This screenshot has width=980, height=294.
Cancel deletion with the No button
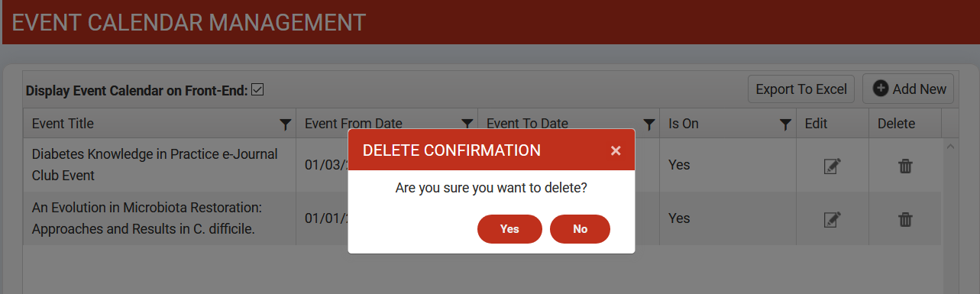(x=580, y=229)
